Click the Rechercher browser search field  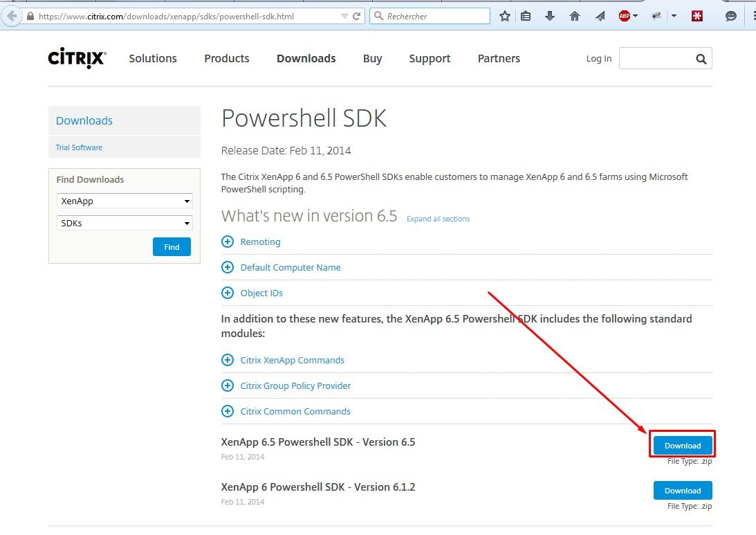pos(436,16)
